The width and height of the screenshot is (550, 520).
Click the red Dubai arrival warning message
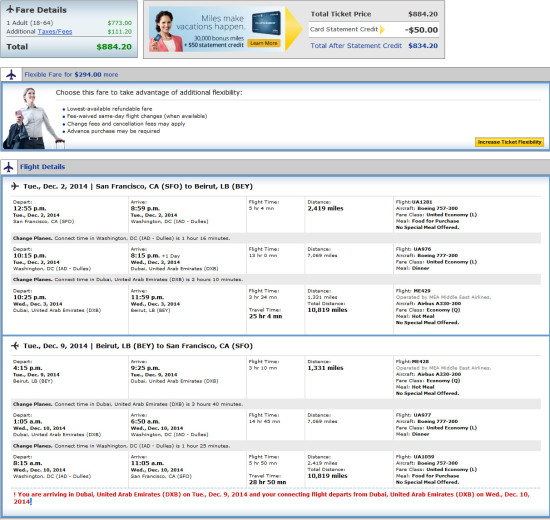[x=271, y=498]
